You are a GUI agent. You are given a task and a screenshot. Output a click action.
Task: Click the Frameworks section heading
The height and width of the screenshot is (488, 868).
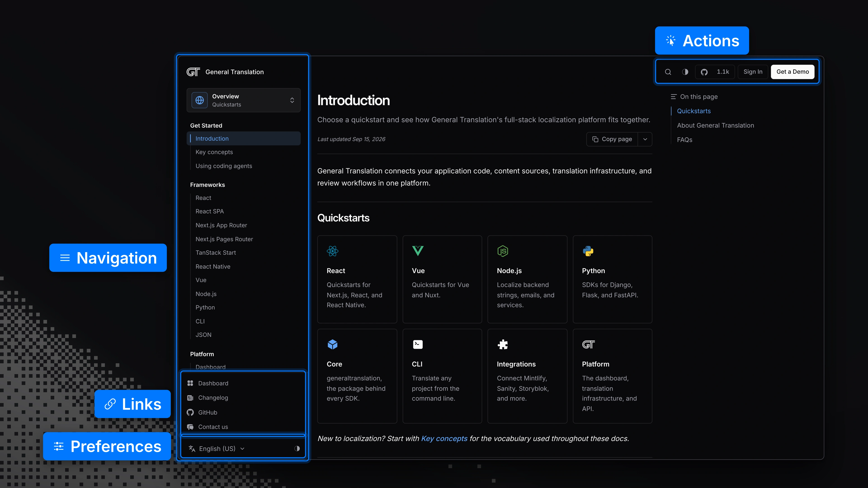[207, 185]
